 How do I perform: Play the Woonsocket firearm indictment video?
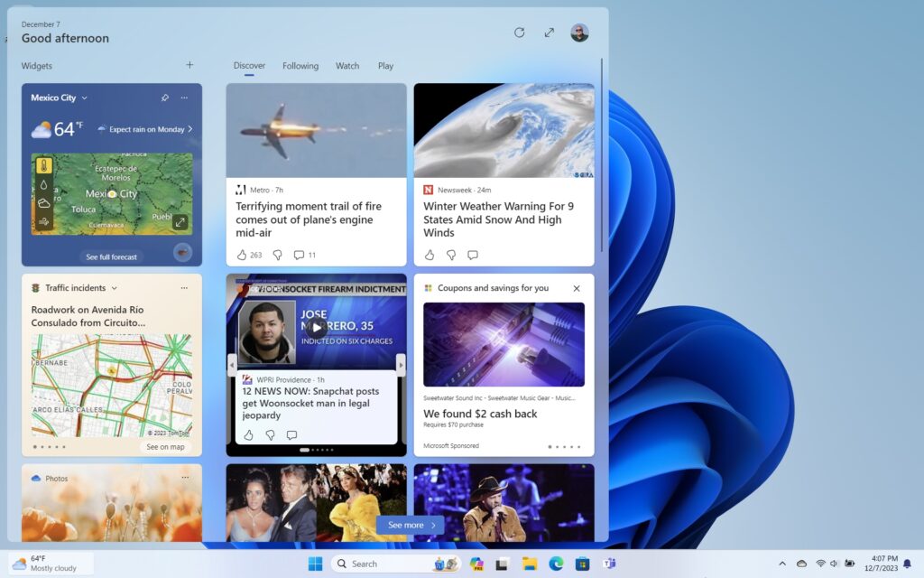tap(317, 328)
